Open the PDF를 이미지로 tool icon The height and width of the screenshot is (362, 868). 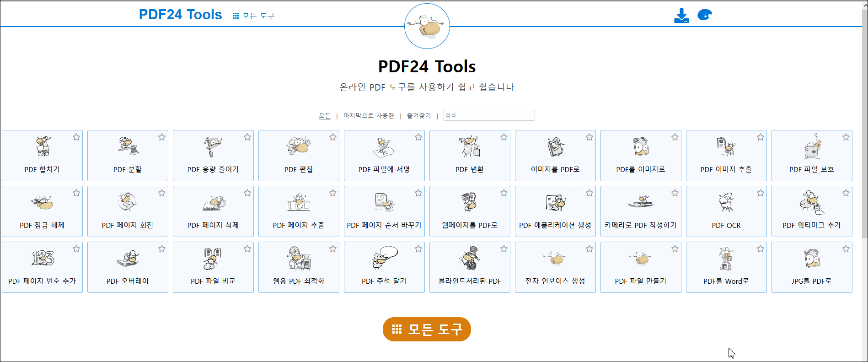tap(641, 146)
